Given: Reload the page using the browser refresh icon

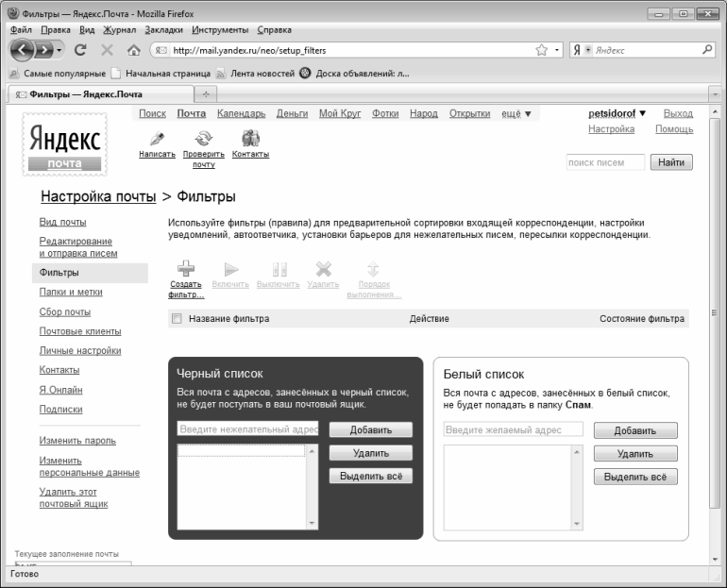Looking at the screenshot, I should click(80, 50).
